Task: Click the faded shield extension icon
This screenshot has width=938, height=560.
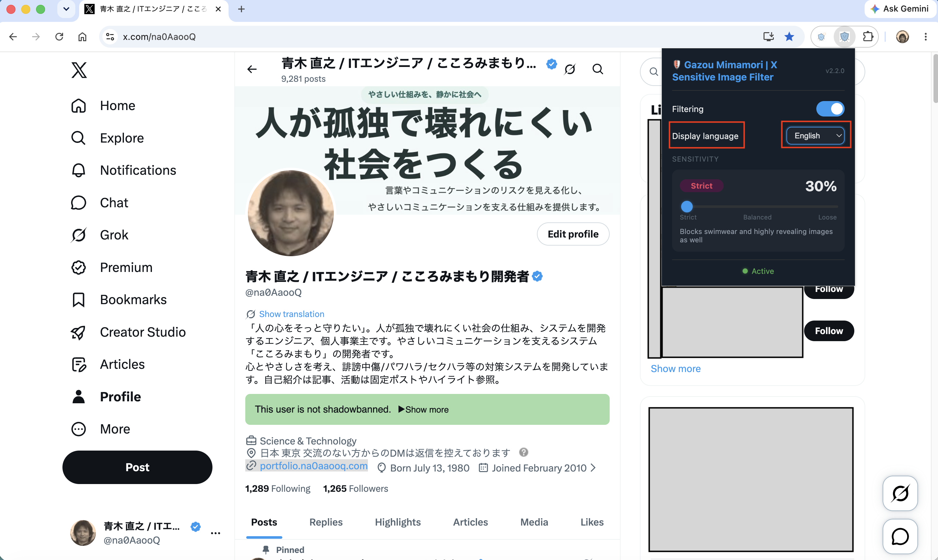Action: pyautogui.click(x=821, y=37)
